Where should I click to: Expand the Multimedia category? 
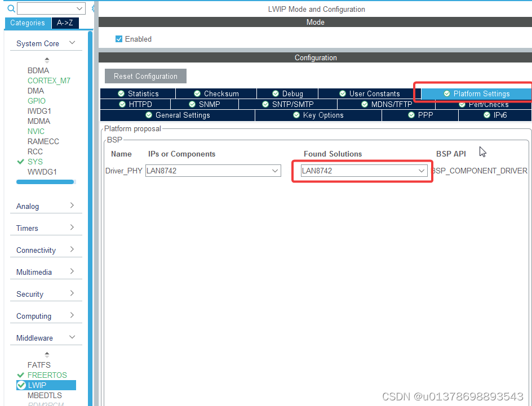pyautogui.click(x=72, y=271)
